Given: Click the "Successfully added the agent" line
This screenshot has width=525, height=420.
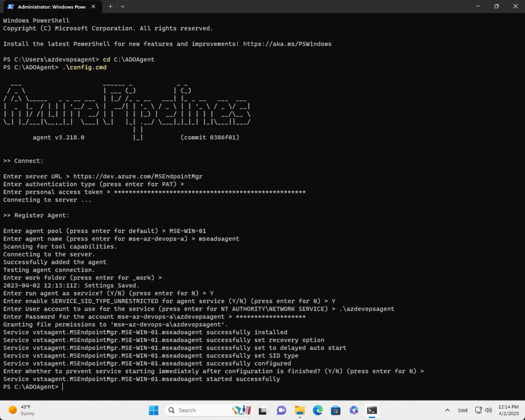Looking at the screenshot, I should 54,262.
